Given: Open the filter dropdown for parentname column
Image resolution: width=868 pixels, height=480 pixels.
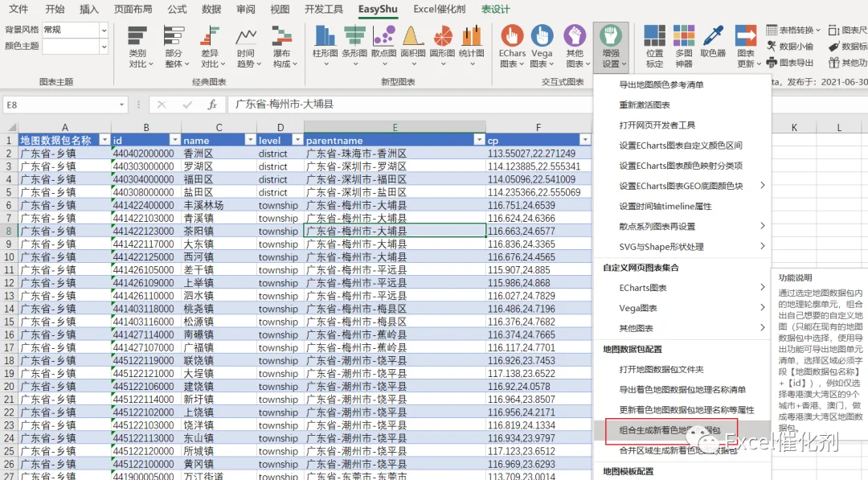Looking at the screenshot, I should click(x=479, y=140).
